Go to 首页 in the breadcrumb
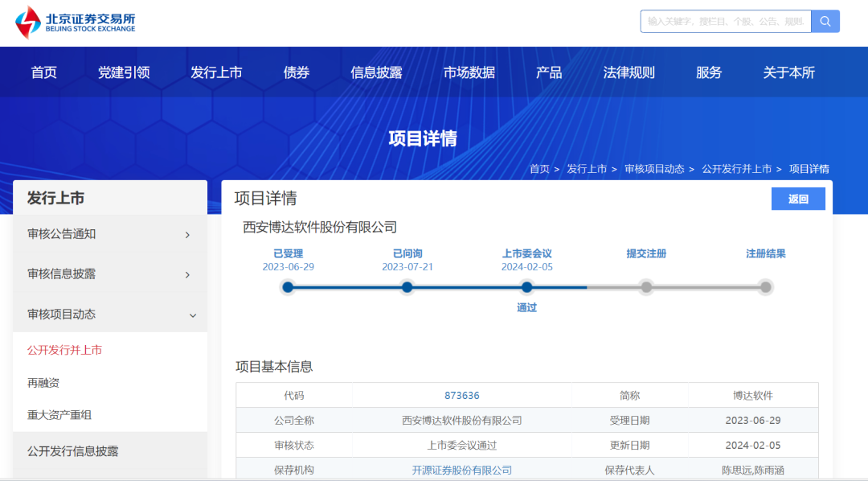The width and height of the screenshot is (868, 481). coord(539,169)
